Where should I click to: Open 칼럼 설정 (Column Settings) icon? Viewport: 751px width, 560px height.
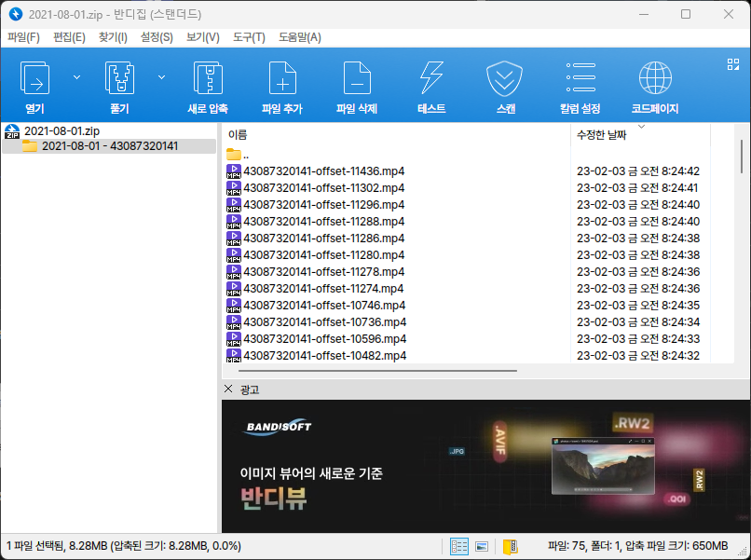(580, 78)
